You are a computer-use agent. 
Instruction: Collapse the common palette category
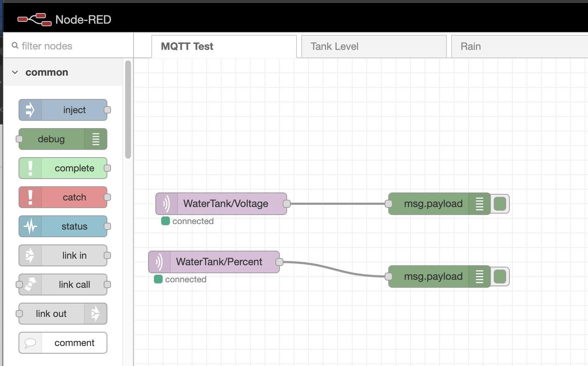coord(15,72)
